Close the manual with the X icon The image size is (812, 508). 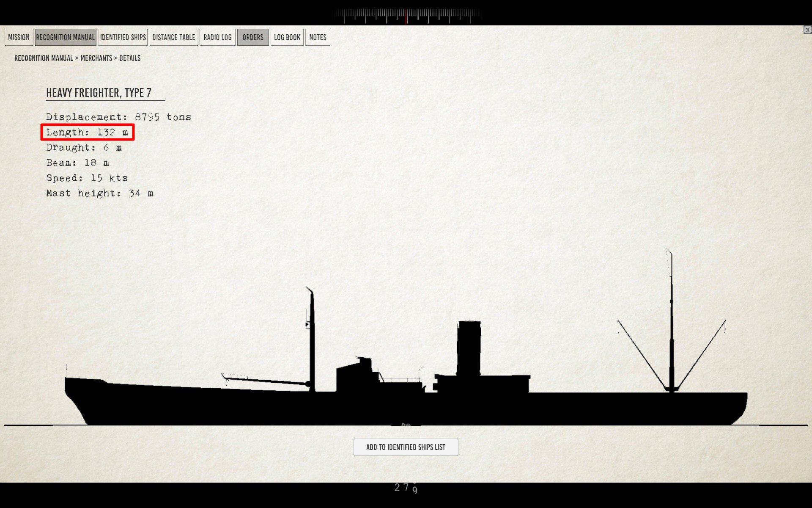(807, 30)
